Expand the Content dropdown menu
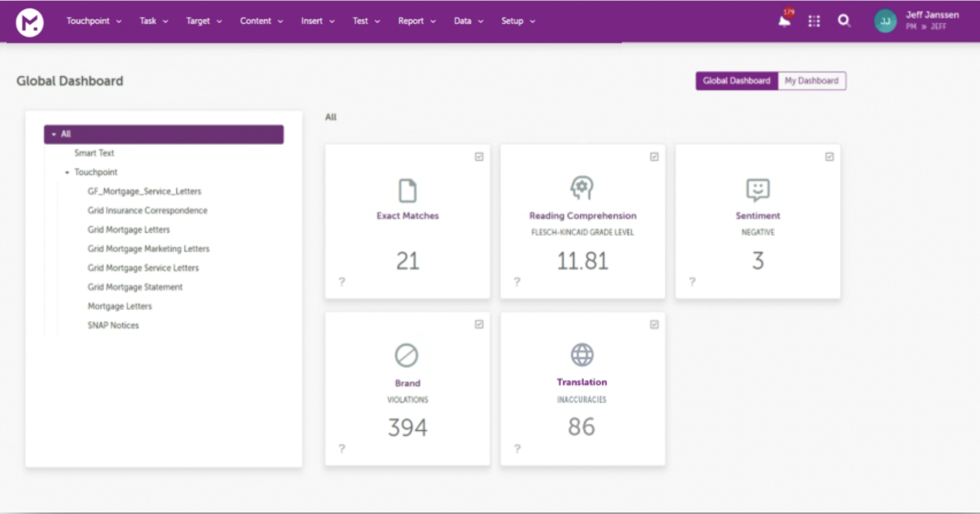This screenshot has height=514, width=980. click(261, 21)
